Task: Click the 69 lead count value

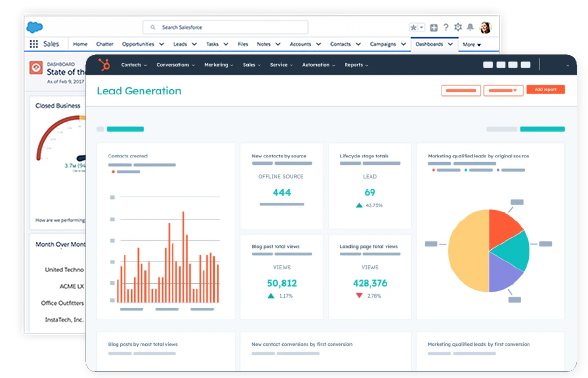Action: click(x=370, y=192)
